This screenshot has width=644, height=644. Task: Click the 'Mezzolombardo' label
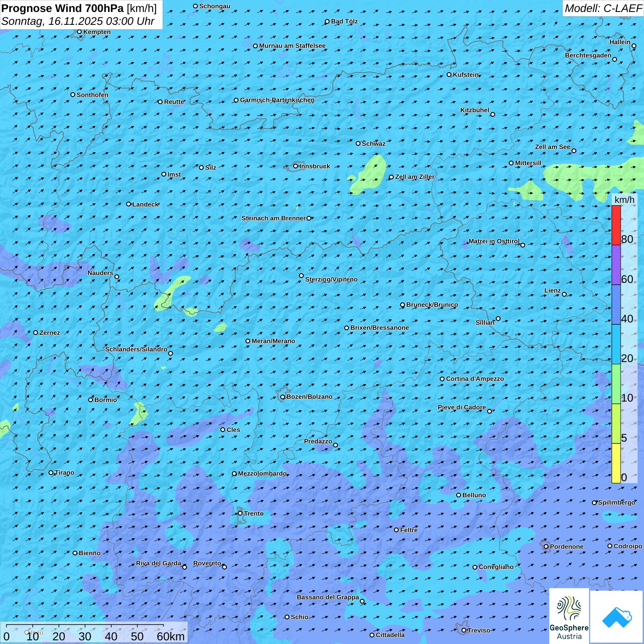coord(262,473)
